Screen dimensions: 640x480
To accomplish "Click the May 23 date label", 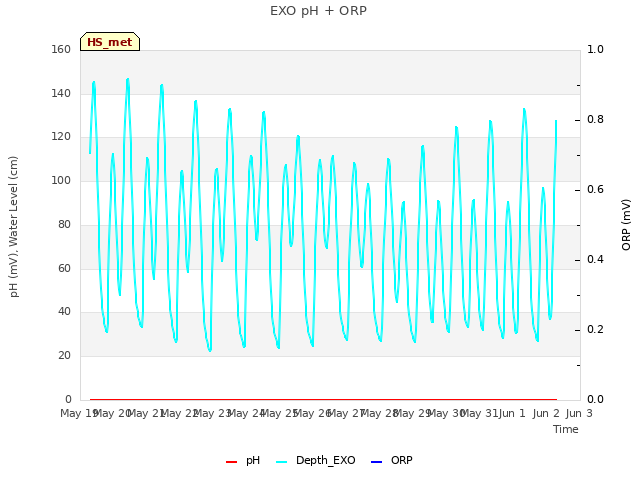I will (212, 413).
